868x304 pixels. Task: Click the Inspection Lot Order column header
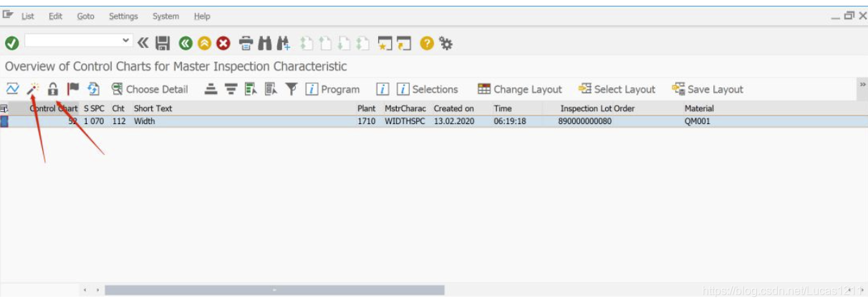point(597,108)
